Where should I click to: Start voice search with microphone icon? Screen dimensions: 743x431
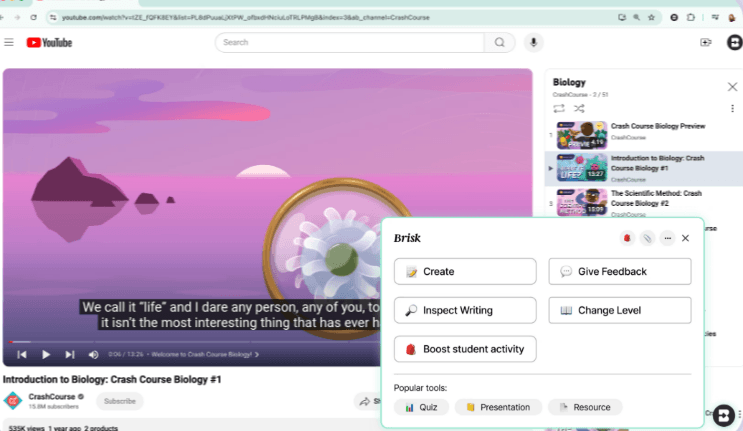[534, 43]
